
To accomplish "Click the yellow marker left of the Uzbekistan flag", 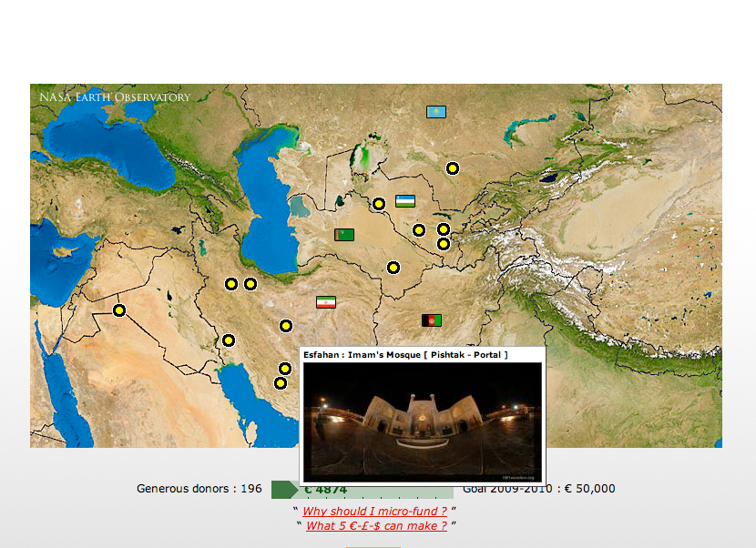I will pyautogui.click(x=379, y=204).
